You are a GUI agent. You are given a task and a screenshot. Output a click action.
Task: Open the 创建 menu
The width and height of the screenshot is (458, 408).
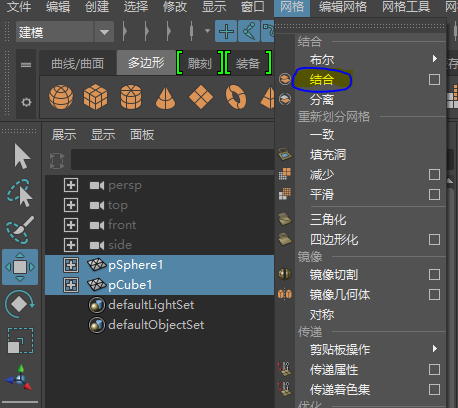coord(97,7)
